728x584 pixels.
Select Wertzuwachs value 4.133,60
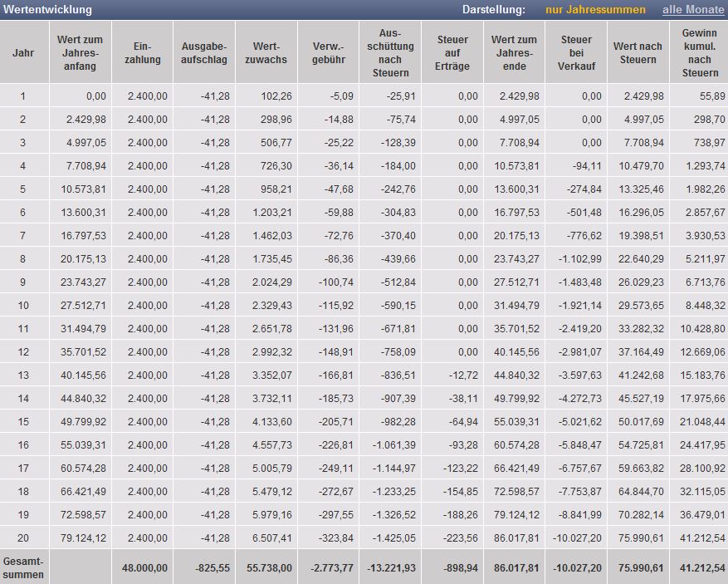(x=272, y=421)
